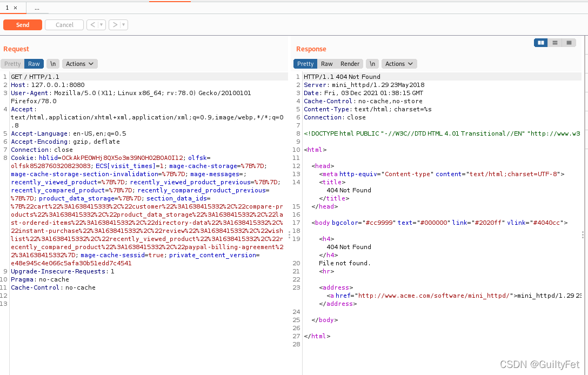Open the forward history dropdown arrow

[x=124, y=25]
